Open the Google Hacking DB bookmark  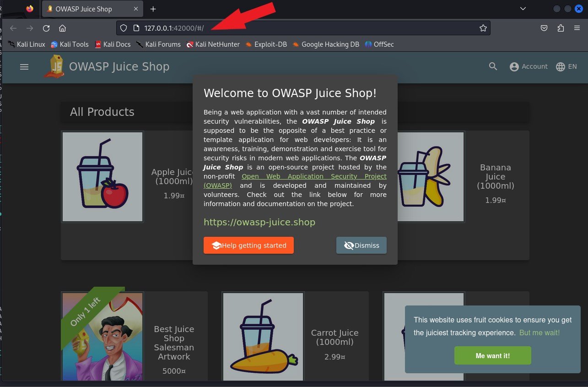click(326, 44)
